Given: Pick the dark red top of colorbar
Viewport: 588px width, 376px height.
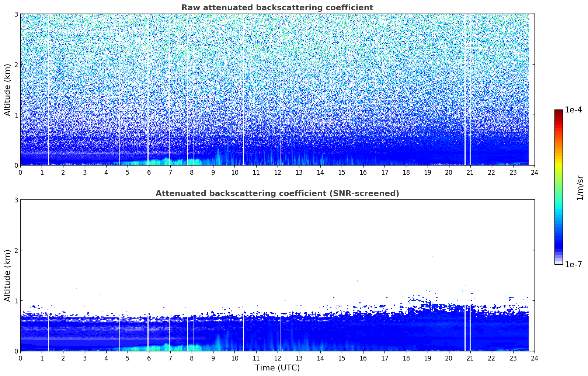Looking at the screenshot, I should click(x=558, y=111).
